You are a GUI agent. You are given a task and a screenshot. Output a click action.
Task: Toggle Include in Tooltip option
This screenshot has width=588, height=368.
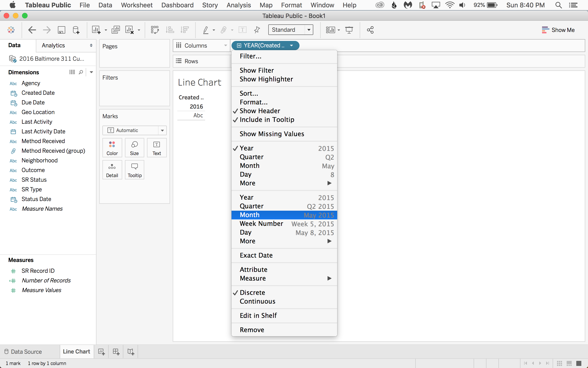tap(284, 120)
